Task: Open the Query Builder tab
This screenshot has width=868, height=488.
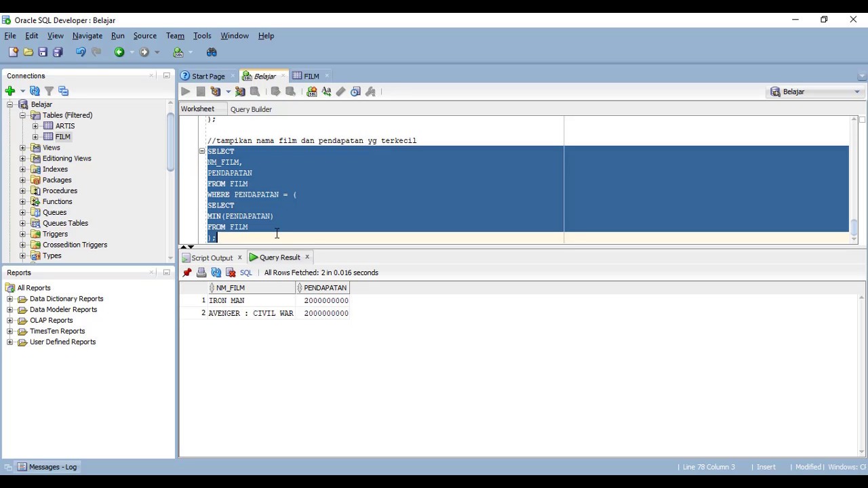Action: point(251,109)
